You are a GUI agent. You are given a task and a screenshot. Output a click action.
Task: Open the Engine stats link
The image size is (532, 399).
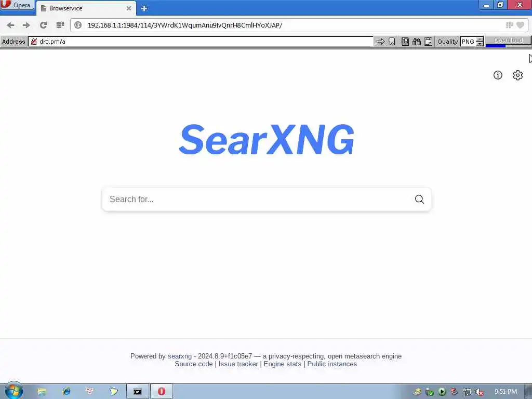282,364
